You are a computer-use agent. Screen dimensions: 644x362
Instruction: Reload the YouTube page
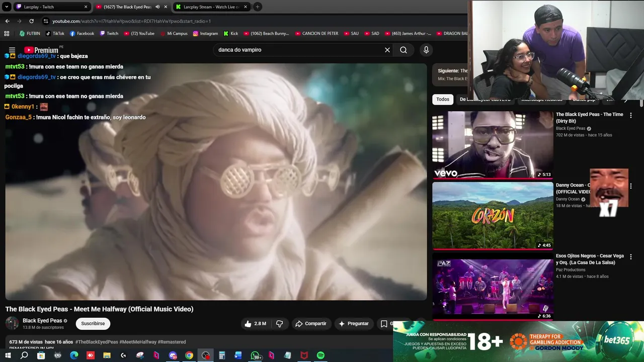tap(31, 21)
